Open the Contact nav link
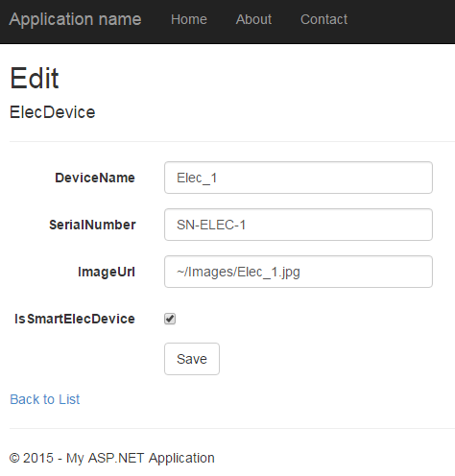The height and width of the screenshot is (476, 455). click(323, 19)
